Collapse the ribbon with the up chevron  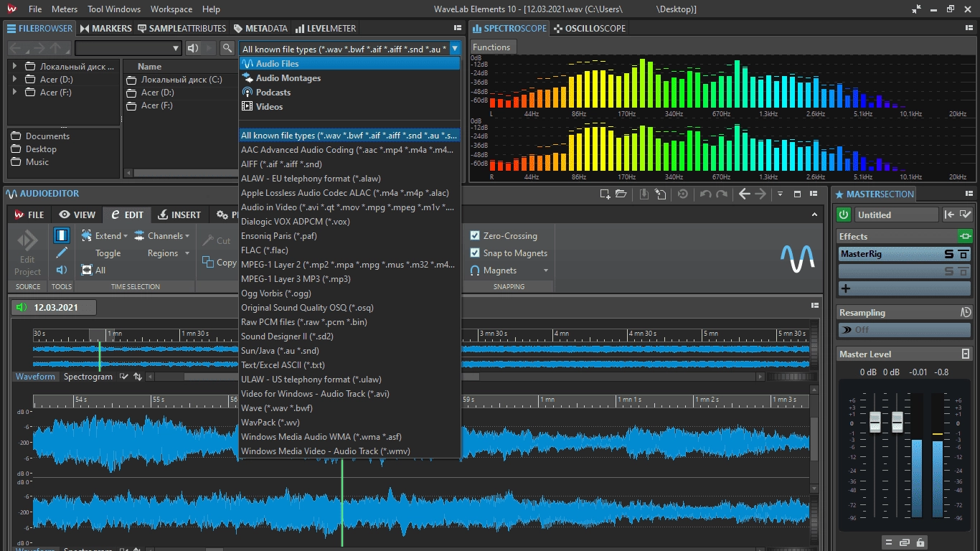pos(814,215)
